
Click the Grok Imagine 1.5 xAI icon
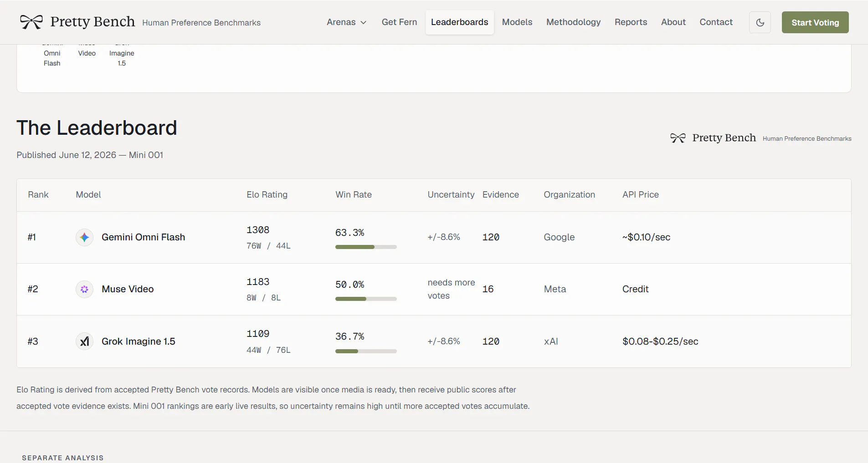84,341
